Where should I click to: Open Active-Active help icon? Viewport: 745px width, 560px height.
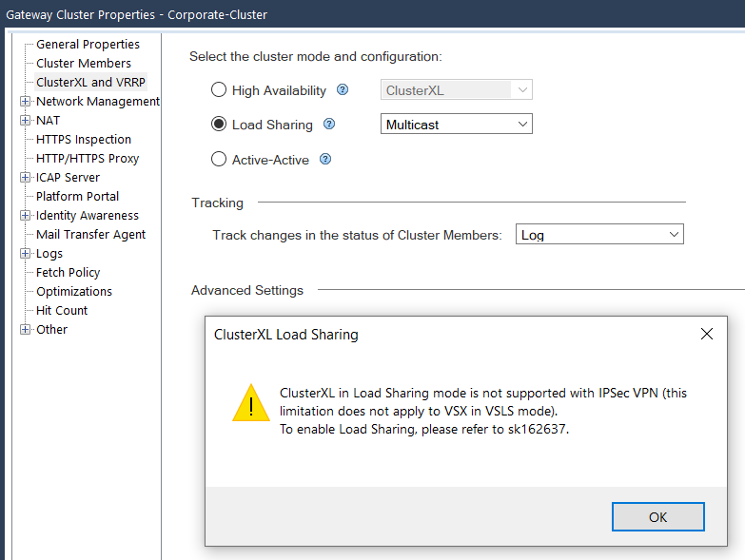pos(325,159)
